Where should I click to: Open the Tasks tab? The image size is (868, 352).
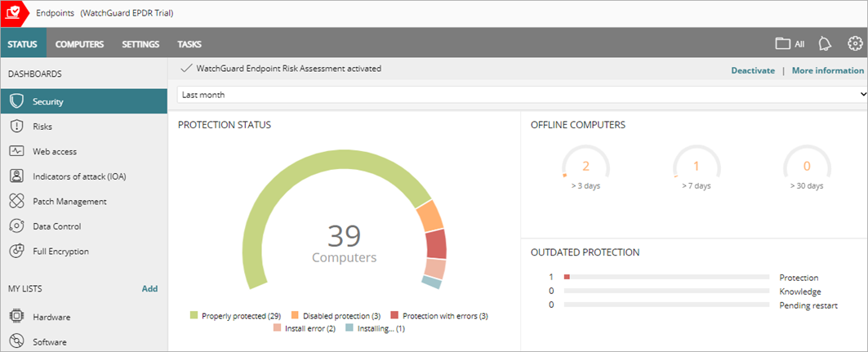tap(189, 44)
